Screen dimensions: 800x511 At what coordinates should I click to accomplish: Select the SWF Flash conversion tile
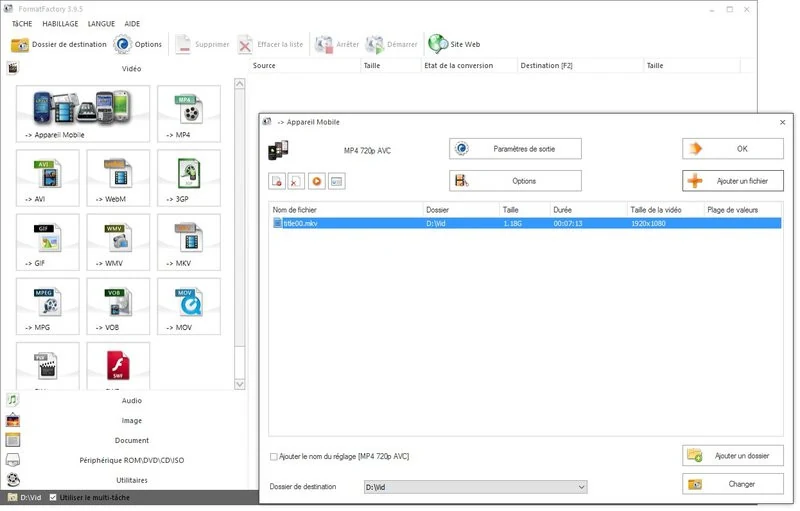(118, 366)
